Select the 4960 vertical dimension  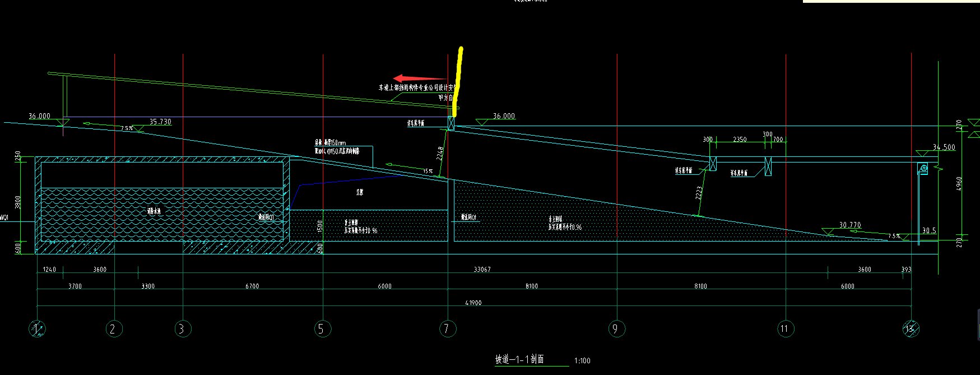point(959,183)
